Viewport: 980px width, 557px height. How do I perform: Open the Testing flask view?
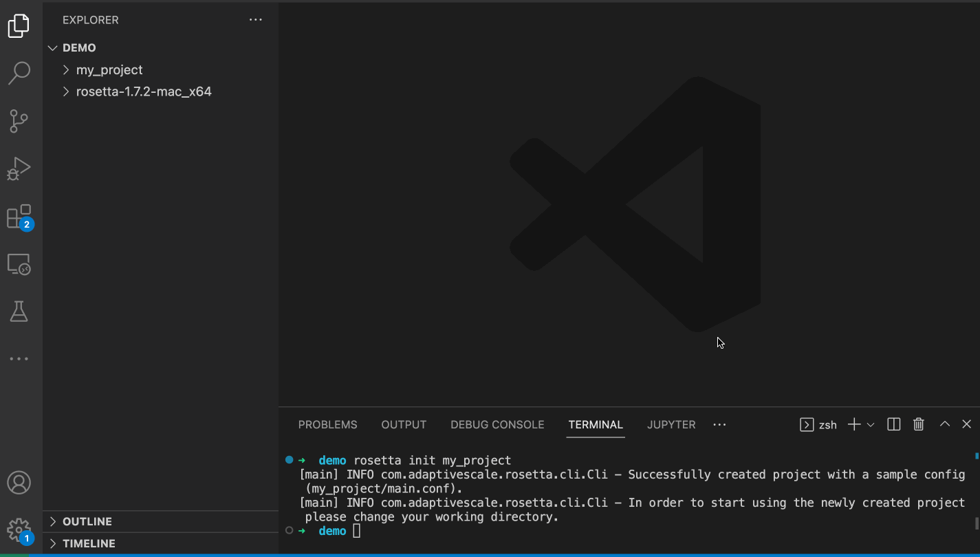tap(19, 312)
